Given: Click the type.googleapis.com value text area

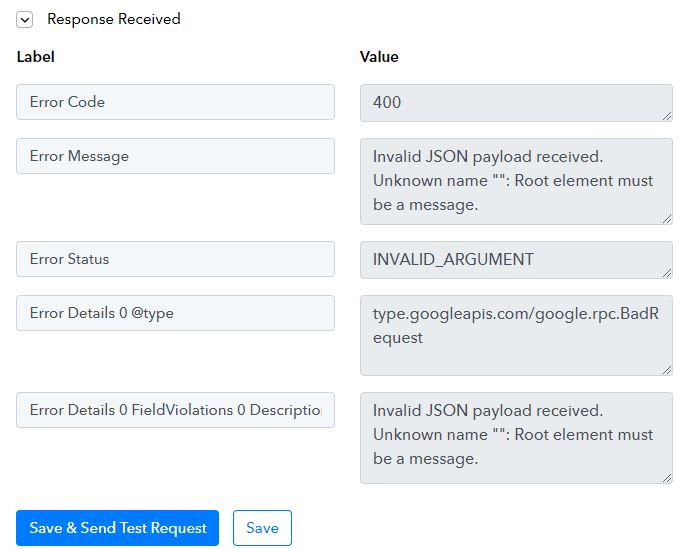Looking at the screenshot, I should click(x=516, y=335).
